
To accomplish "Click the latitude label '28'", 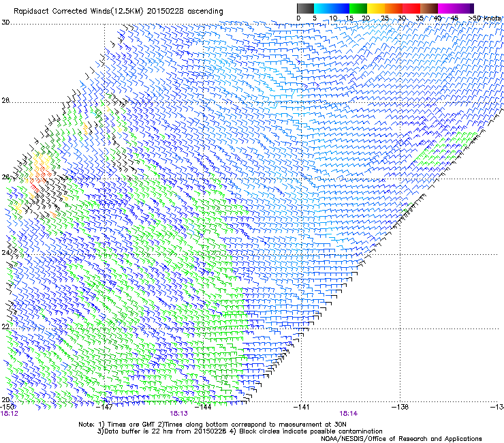I will click(5, 101).
